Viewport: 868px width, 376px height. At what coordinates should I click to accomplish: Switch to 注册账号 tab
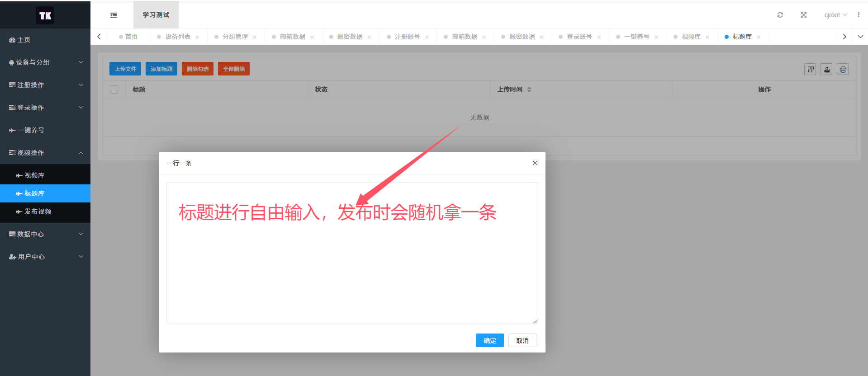tap(407, 37)
